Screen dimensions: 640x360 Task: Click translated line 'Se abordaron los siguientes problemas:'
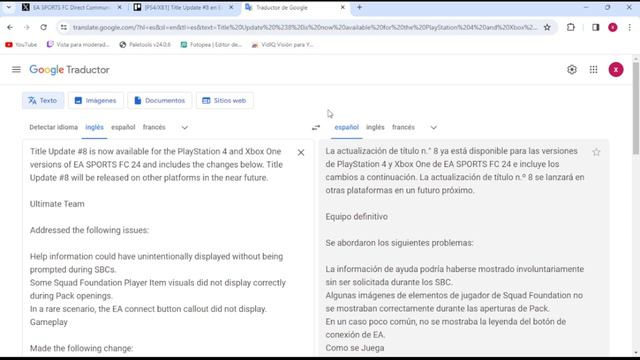pyautogui.click(x=399, y=243)
